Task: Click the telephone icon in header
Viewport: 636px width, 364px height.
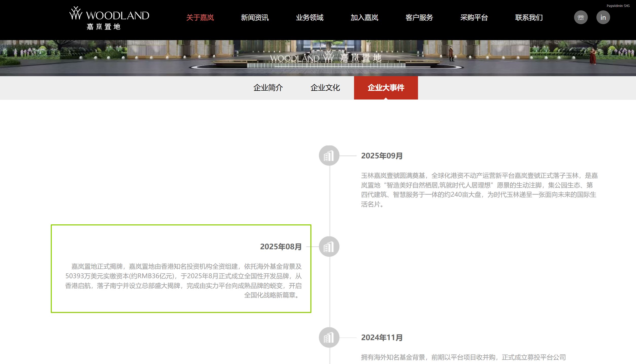Action: [x=581, y=18]
